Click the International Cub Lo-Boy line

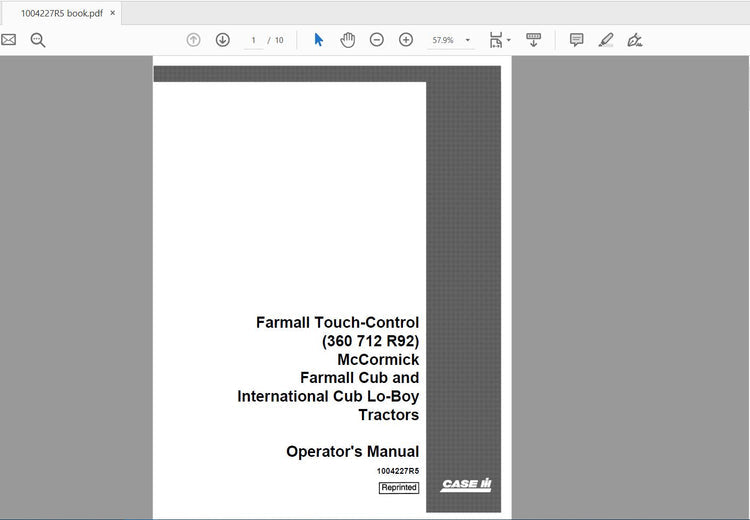click(x=328, y=397)
